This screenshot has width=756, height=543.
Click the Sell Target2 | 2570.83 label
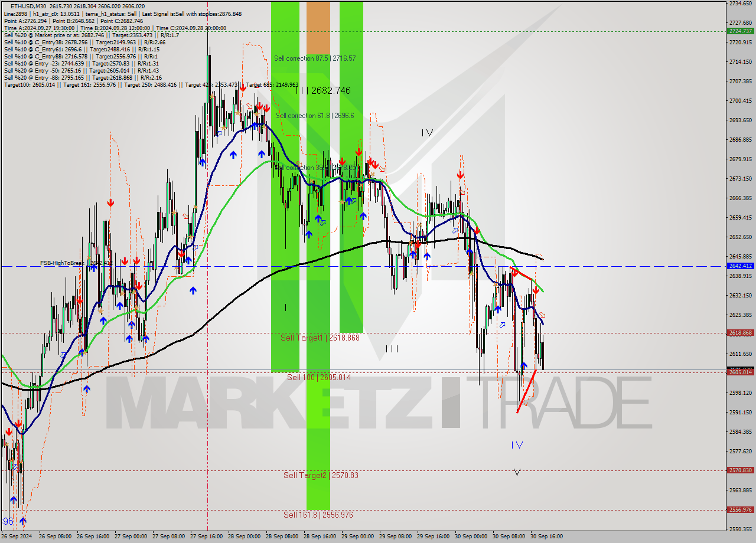click(321, 475)
